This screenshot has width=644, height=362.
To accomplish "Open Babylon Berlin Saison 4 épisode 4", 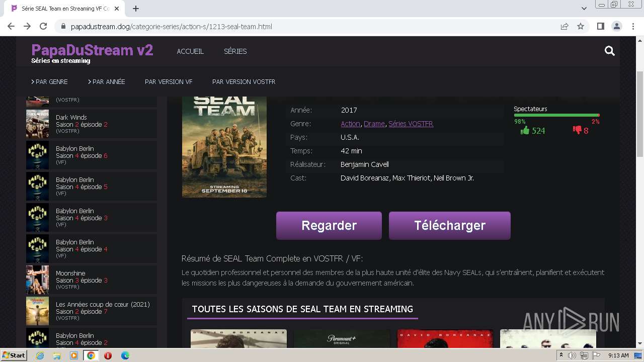I will tap(91, 248).
